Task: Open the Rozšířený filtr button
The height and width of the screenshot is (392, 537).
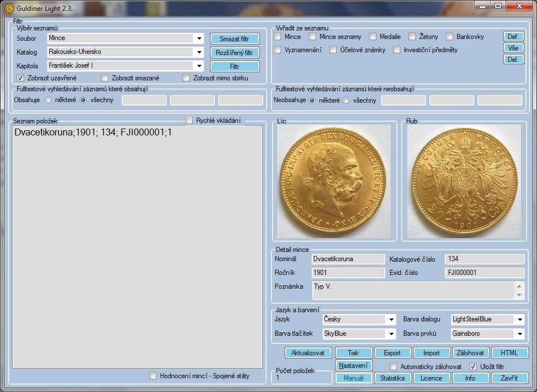Action: click(x=235, y=52)
